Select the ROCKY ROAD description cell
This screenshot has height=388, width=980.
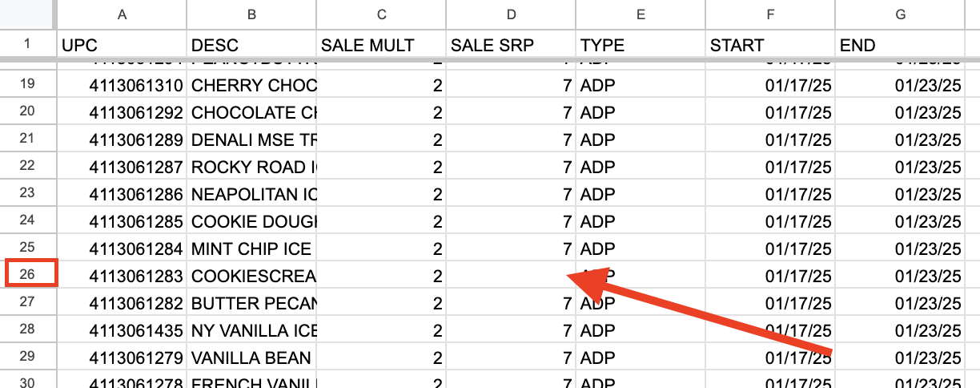pyautogui.click(x=251, y=167)
